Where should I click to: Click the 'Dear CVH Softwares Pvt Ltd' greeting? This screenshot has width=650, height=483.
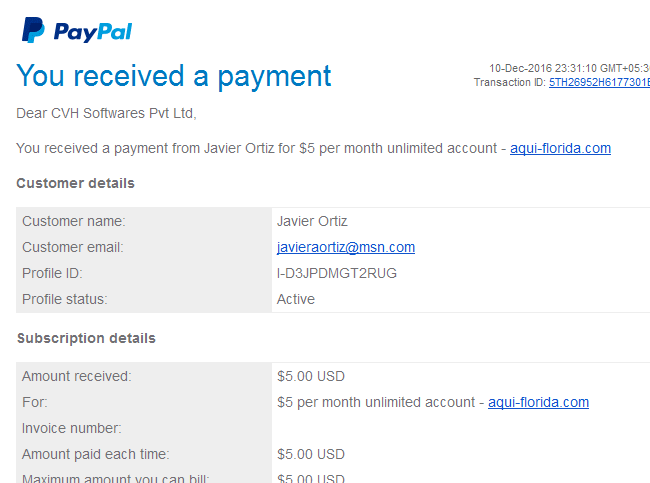tap(106, 113)
